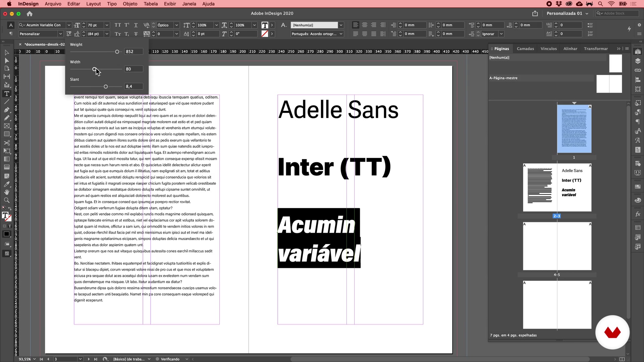Click the All Caps formatting icon
Screen dimensions: 644x362
(x=118, y=25)
